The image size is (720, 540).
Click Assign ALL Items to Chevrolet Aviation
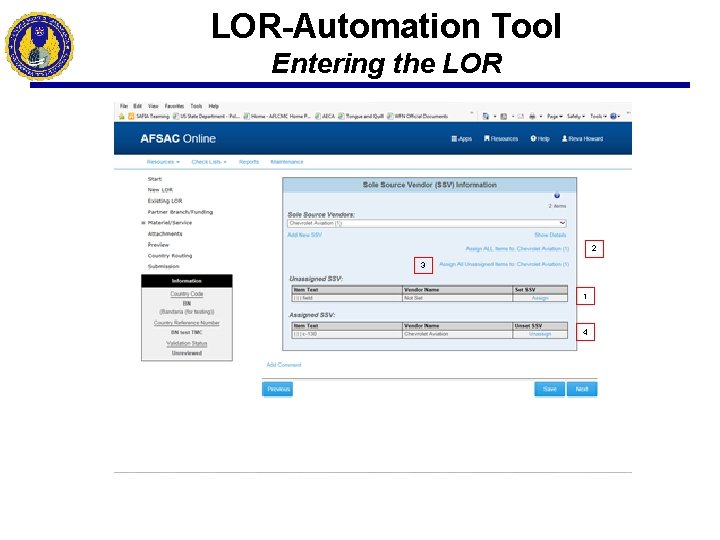pos(517,249)
